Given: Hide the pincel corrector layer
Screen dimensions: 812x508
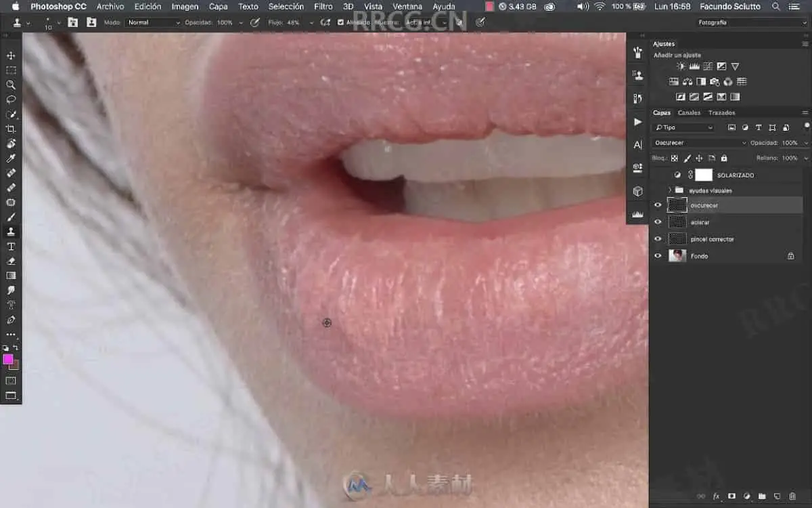Looking at the screenshot, I should point(658,239).
